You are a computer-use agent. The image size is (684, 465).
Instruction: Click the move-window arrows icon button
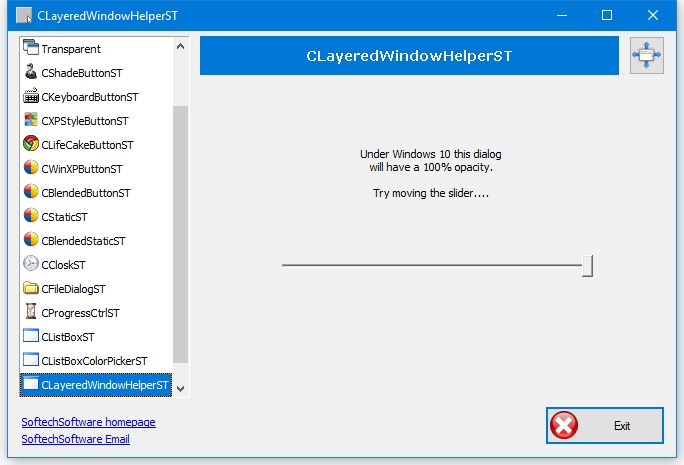pyautogui.click(x=646, y=55)
